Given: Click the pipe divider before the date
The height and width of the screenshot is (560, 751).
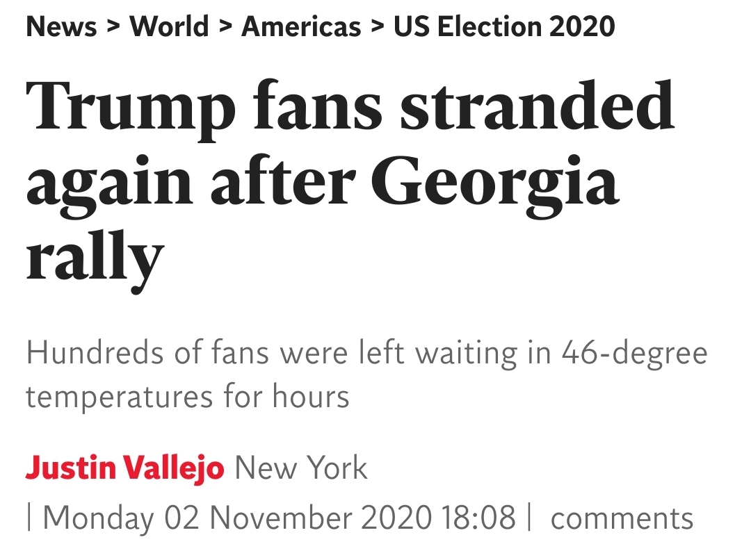Looking at the screenshot, I should click(x=30, y=518).
